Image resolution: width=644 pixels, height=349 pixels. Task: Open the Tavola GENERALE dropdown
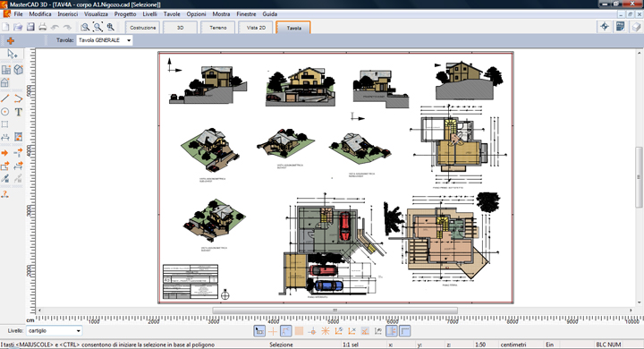point(105,40)
